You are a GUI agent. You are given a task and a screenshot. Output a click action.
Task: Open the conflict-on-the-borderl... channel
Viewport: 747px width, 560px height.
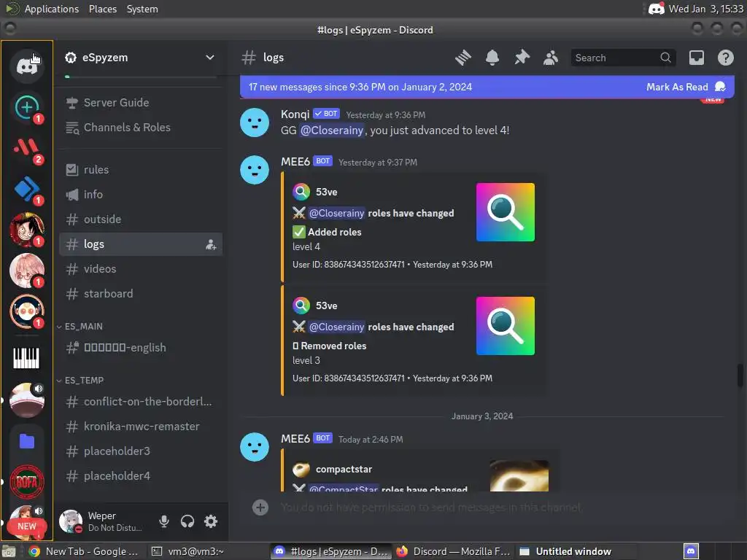point(141,402)
